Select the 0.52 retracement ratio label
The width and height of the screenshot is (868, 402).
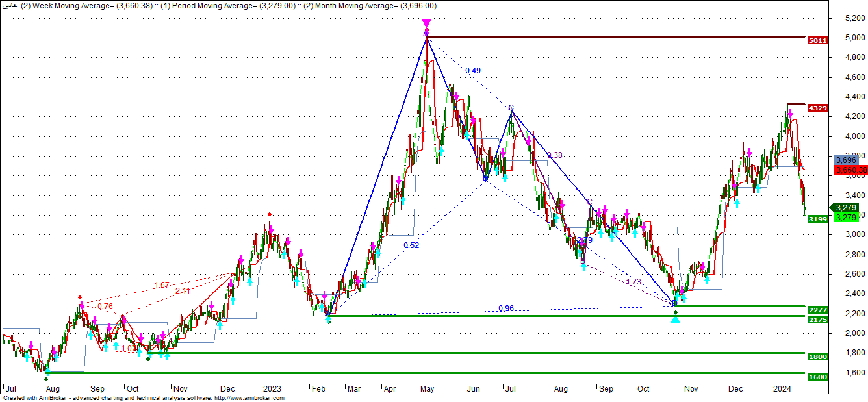click(411, 245)
